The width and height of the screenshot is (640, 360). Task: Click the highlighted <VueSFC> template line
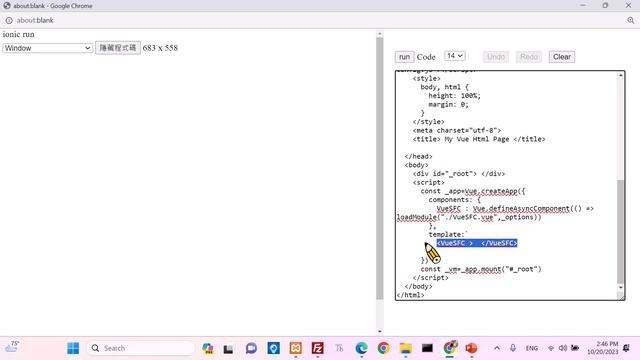(477, 243)
